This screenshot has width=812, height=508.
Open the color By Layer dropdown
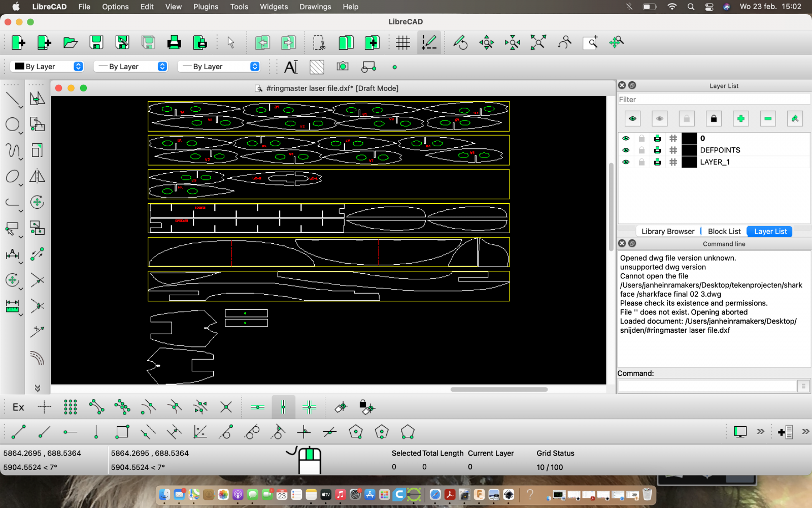pyautogui.click(x=47, y=67)
